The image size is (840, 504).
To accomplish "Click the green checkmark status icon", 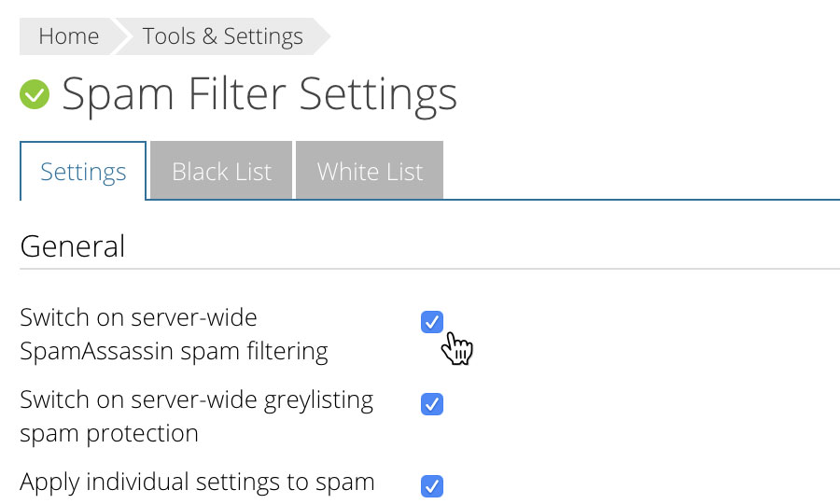I will click(x=35, y=94).
